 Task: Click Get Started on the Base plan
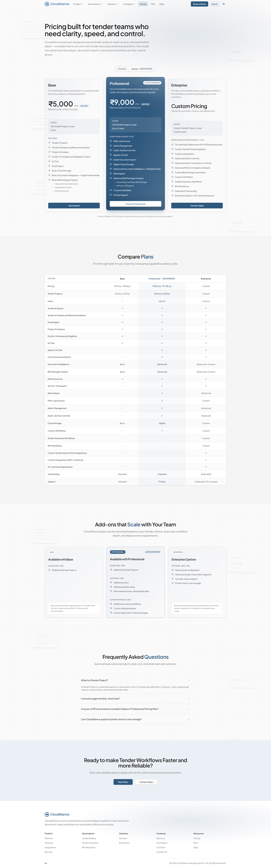coord(74,206)
